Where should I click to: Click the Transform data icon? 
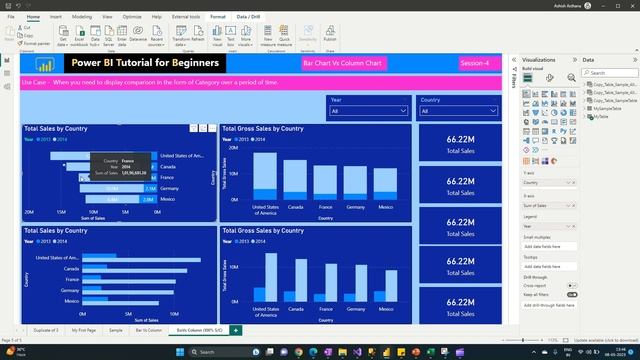point(181,36)
